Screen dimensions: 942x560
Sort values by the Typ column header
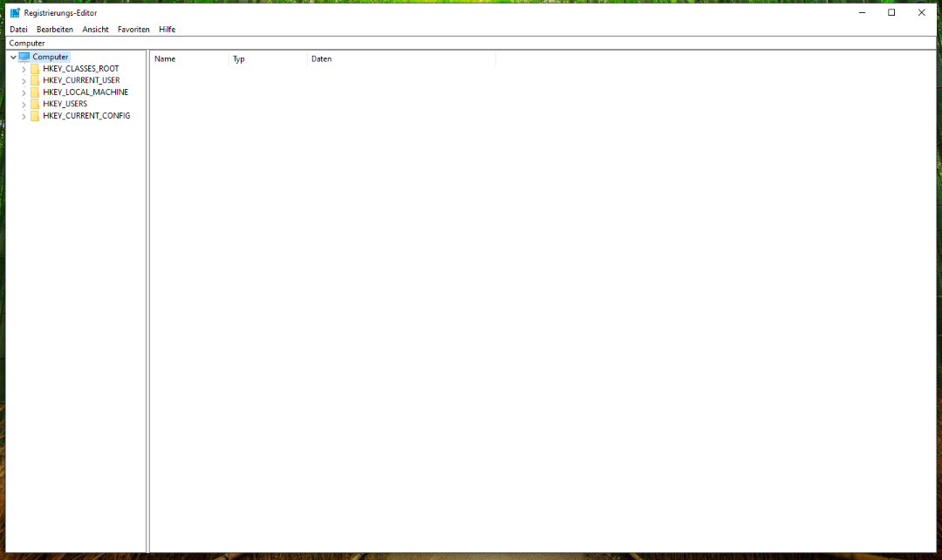[266, 58]
